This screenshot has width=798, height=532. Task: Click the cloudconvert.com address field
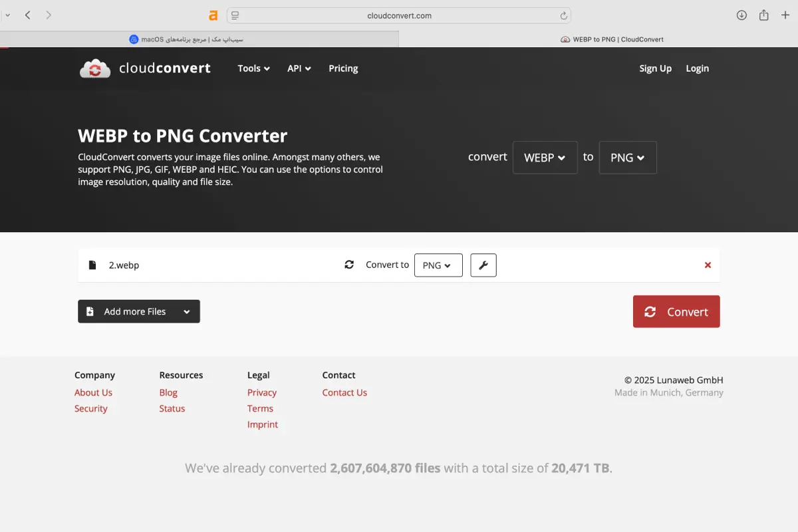[399, 15]
